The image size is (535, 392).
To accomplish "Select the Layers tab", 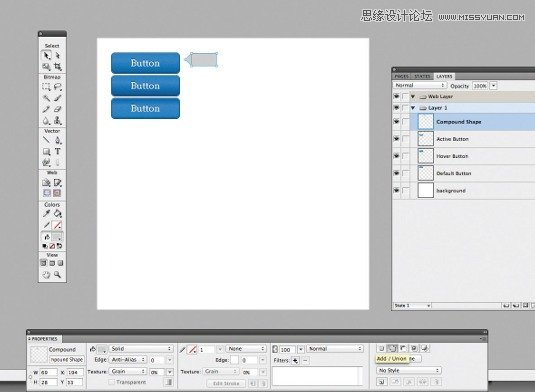I will 444,76.
